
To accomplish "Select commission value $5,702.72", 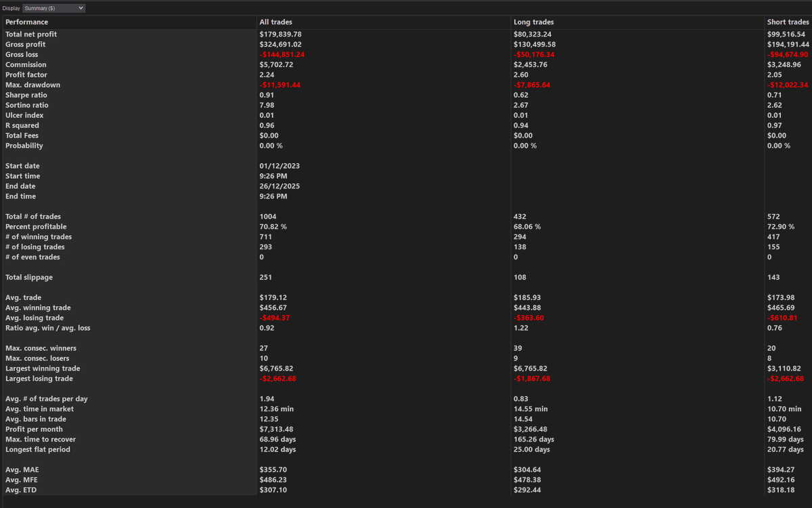I will (276, 64).
